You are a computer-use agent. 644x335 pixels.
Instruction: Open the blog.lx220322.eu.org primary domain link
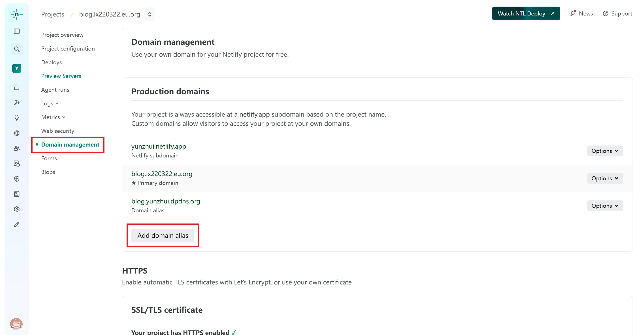162,174
